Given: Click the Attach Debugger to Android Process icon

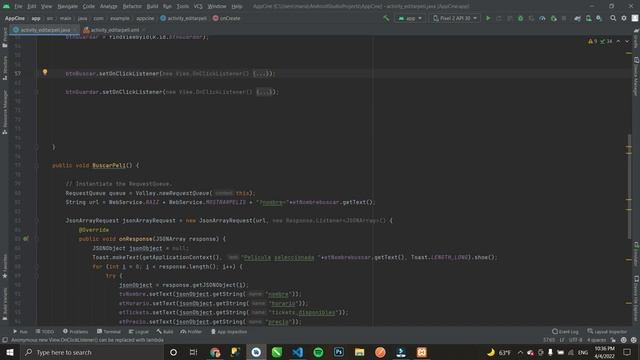Looking at the screenshot, I should pyautogui.click(x=553, y=18).
